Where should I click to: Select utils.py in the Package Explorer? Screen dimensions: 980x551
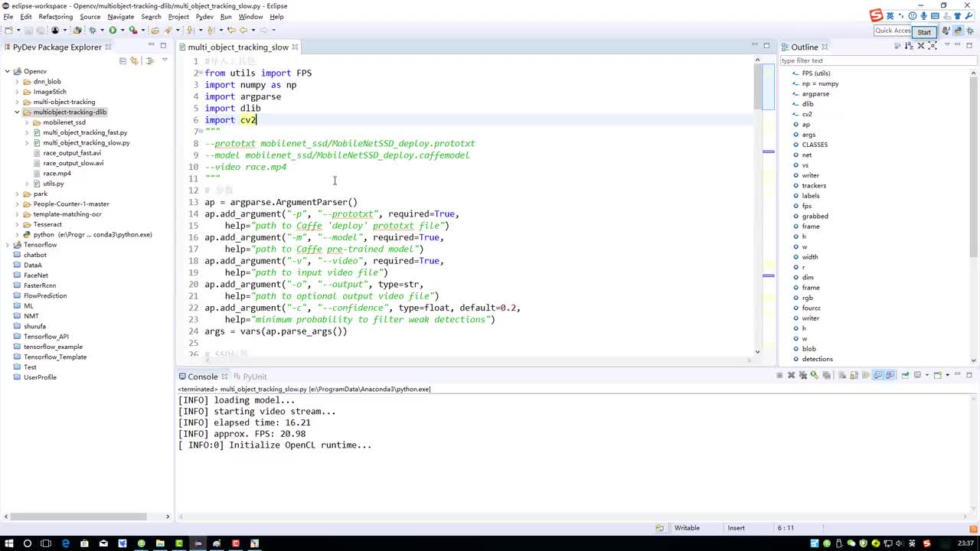coord(53,184)
